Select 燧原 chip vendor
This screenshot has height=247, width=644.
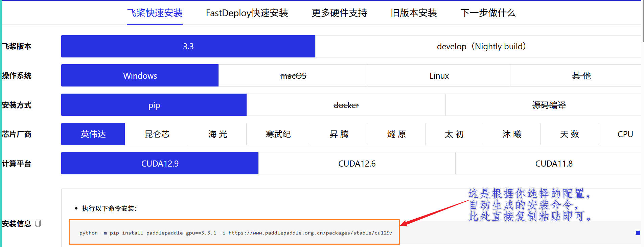click(x=397, y=134)
